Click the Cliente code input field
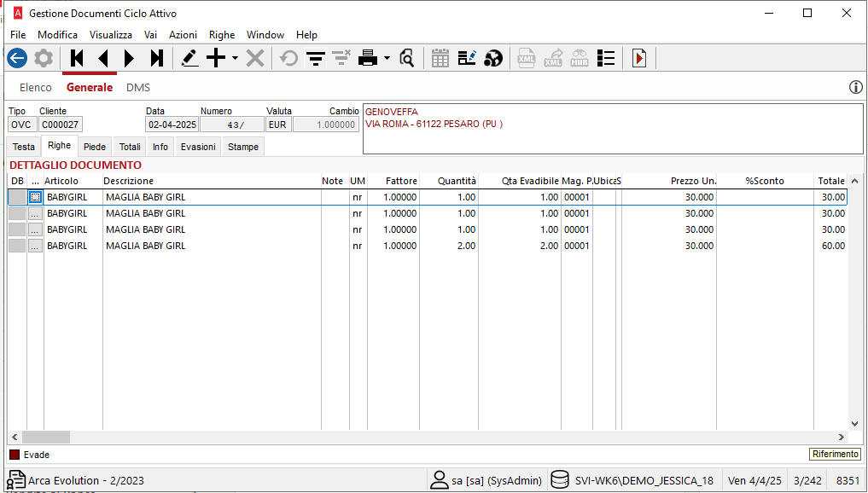Viewport: 868px width, 493px height. 61,125
